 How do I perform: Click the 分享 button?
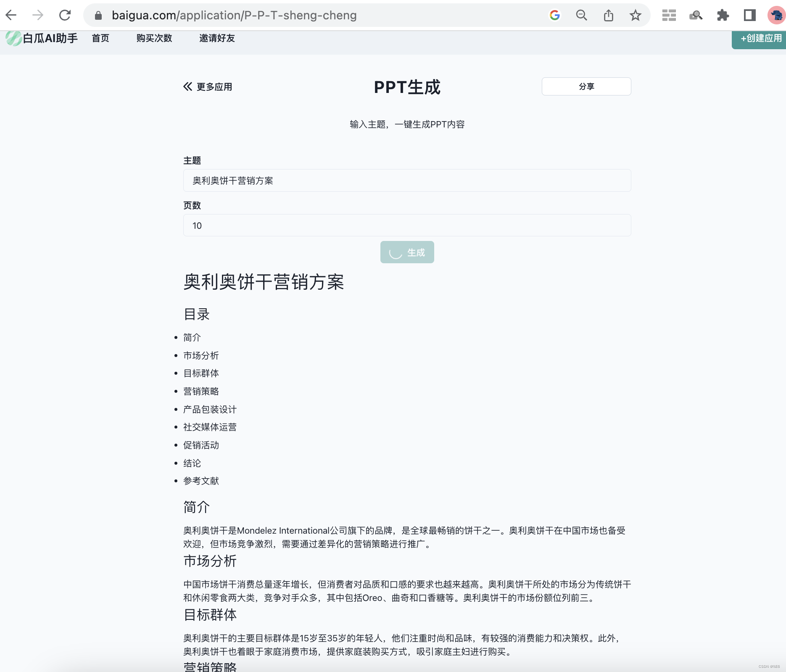click(x=586, y=86)
